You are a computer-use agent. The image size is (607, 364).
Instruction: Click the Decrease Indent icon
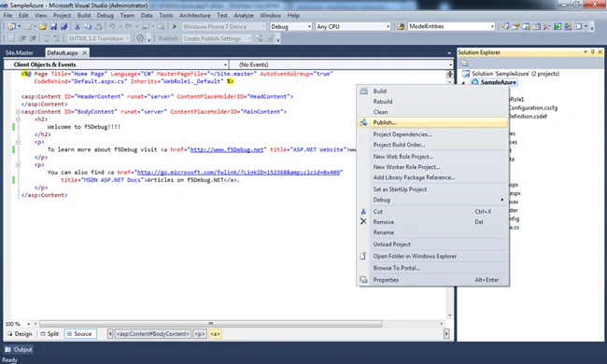point(22,38)
